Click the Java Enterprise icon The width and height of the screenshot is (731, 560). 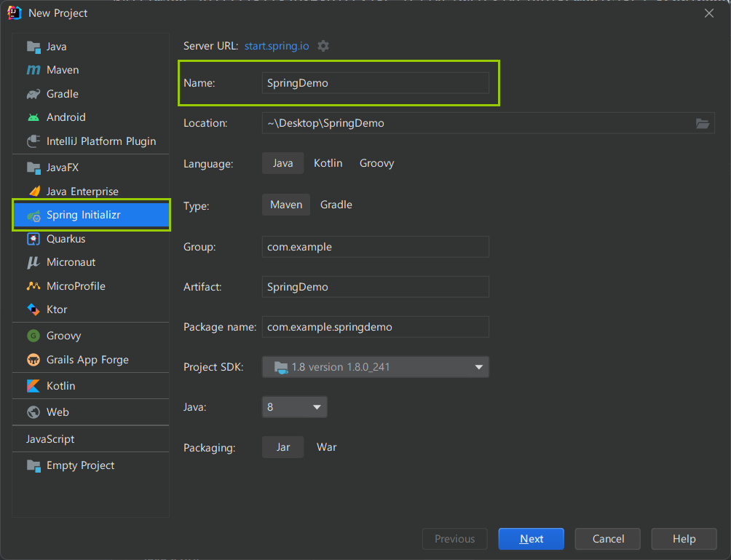coord(33,192)
